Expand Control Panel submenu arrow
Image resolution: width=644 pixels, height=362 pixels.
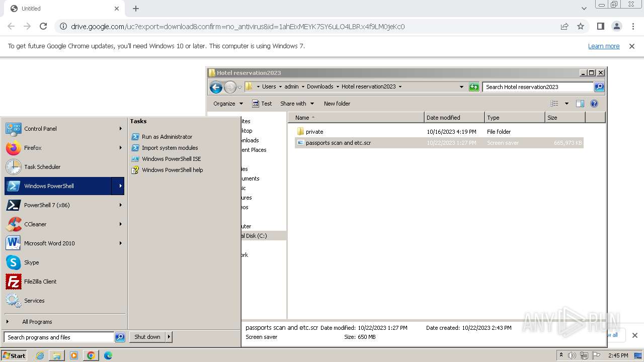coord(120,129)
